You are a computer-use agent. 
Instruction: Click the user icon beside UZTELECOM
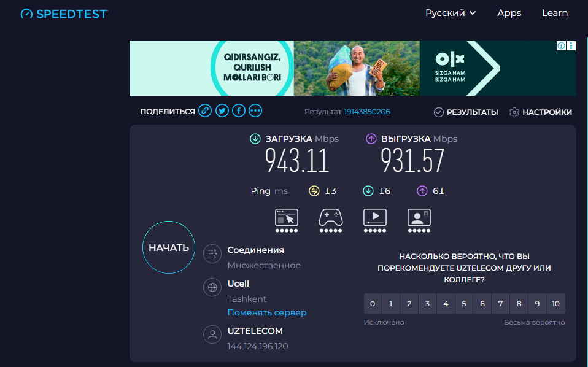coord(212,334)
